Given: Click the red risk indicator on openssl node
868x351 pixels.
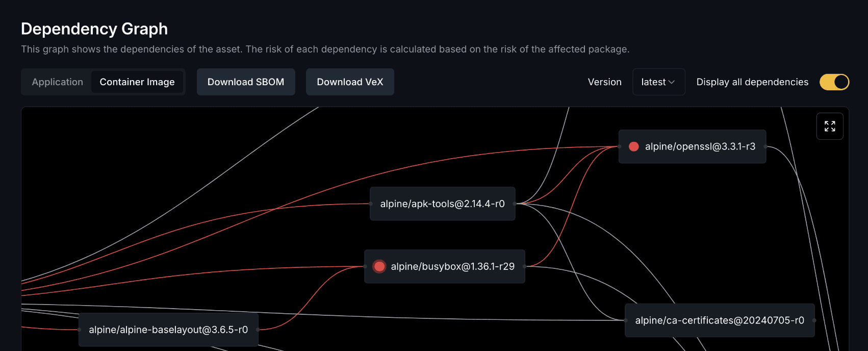Looking at the screenshot, I should 633,146.
